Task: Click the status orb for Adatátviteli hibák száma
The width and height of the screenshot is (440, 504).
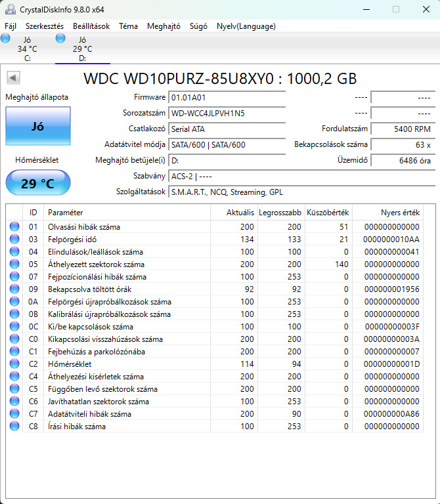Action: pyautogui.click(x=14, y=413)
